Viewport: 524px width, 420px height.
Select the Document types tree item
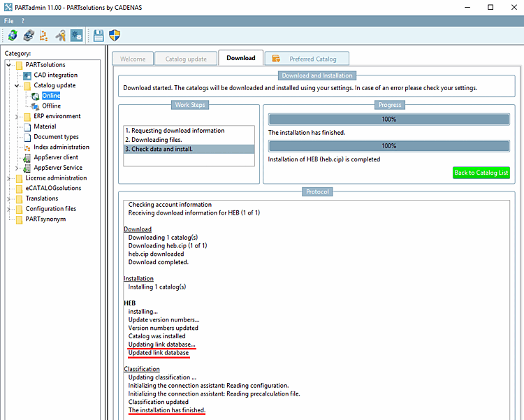point(56,137)
